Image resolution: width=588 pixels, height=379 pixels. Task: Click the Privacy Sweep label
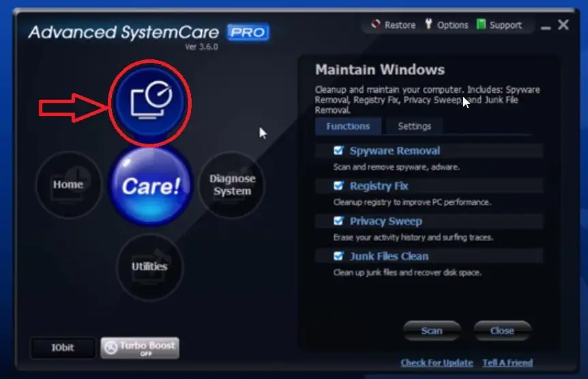pyautogui.click(x=386, y=221)
